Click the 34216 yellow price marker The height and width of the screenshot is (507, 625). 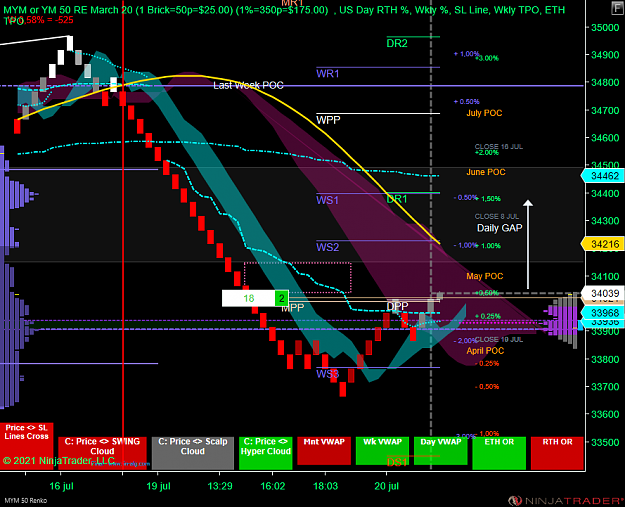click(603, 244)
